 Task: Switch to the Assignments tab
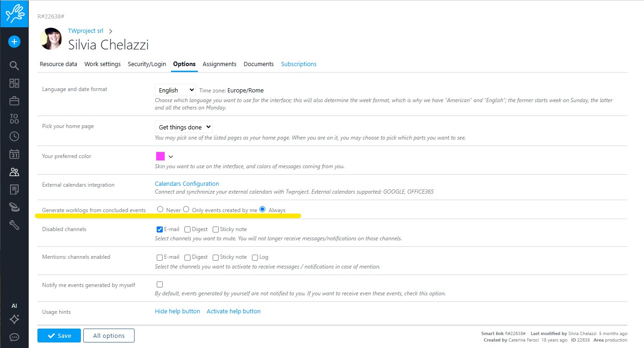219,64
